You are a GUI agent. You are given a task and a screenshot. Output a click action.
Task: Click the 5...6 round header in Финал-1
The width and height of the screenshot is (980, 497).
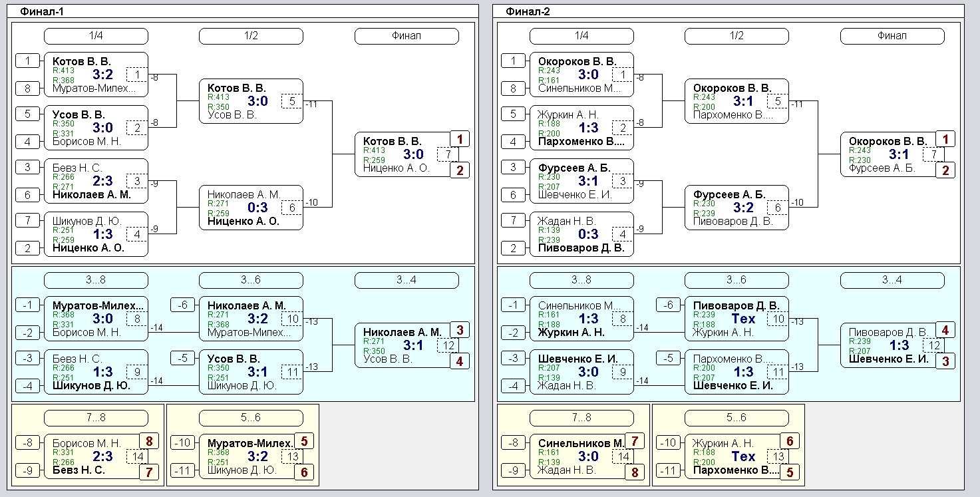[x=251, y=418]
